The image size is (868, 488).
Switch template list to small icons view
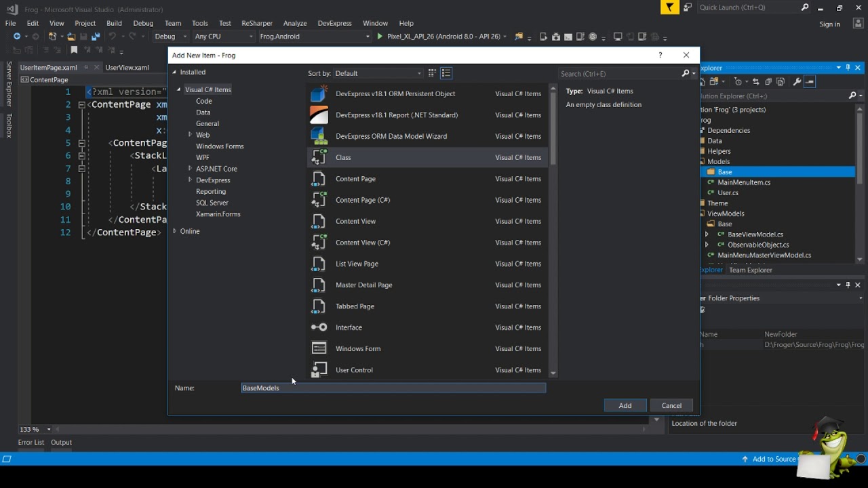[432, 73]
